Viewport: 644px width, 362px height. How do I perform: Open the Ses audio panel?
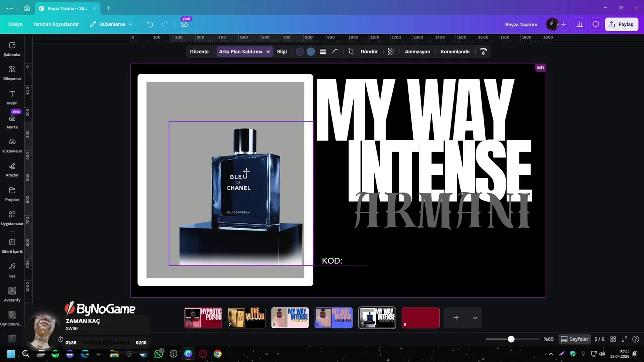coord(12,270)
